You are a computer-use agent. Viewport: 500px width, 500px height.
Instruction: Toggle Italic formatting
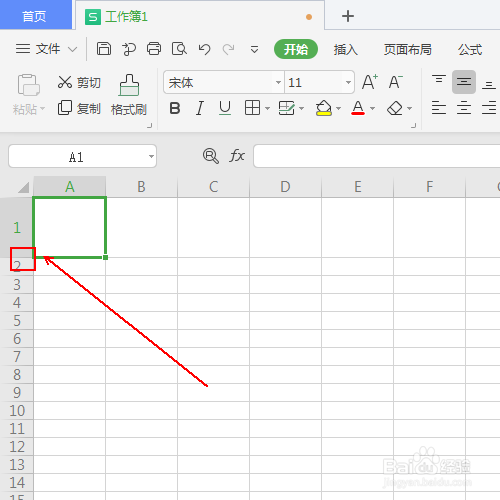click(200, 108)
